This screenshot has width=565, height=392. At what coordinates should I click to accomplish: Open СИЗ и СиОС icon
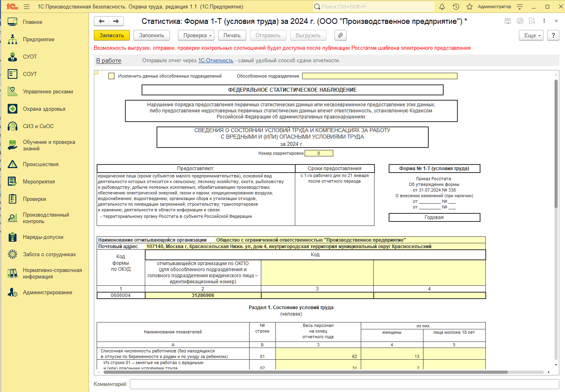[13, 126]
